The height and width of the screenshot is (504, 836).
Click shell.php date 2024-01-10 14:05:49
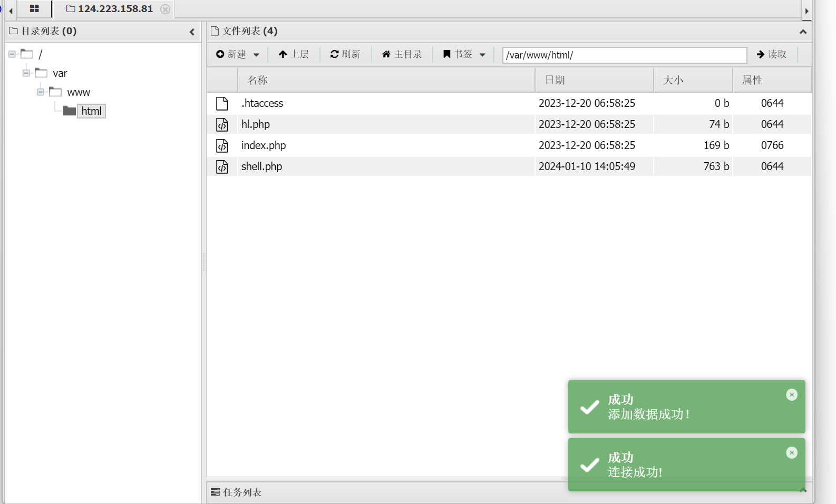tap(587, 166)
